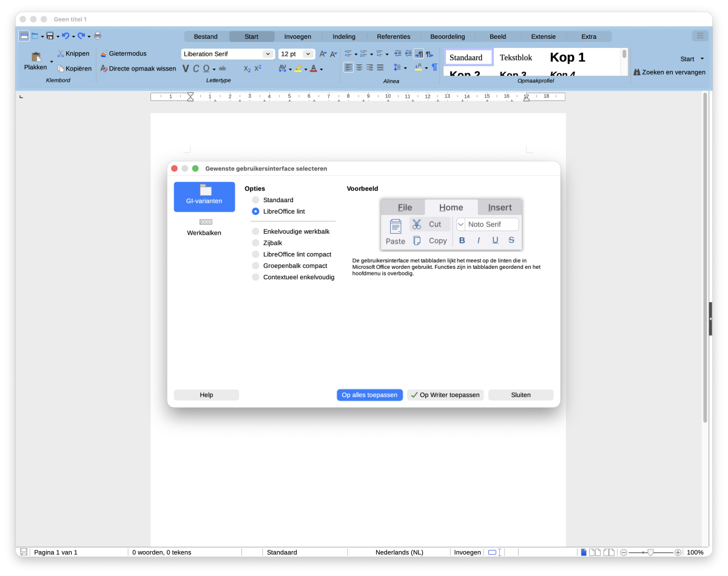Click the save icon in quick toolbar
Screen dimensions: 728x576
[50, 36]
